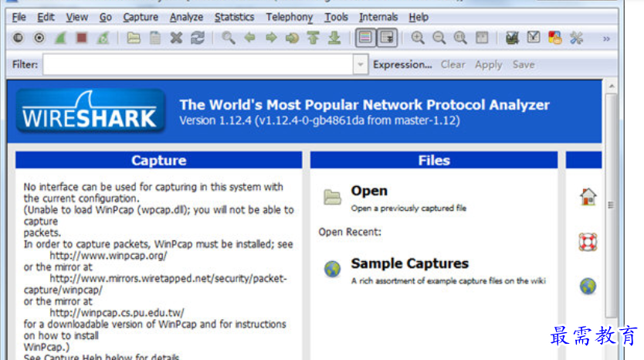This screenshot has width=644, height=360.
Task: Go to specific packet number icon
Action: click(292, 38)
